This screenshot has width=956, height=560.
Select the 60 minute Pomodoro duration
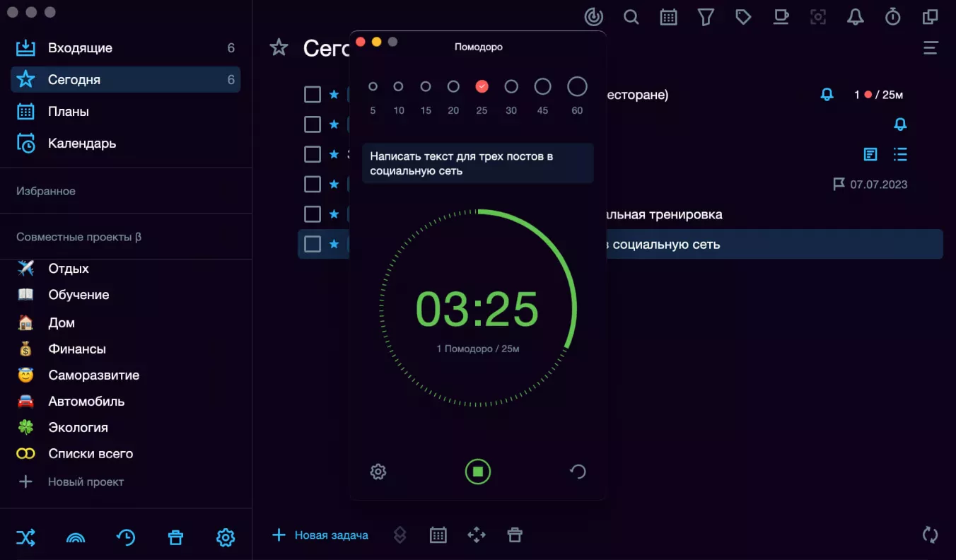577,86
